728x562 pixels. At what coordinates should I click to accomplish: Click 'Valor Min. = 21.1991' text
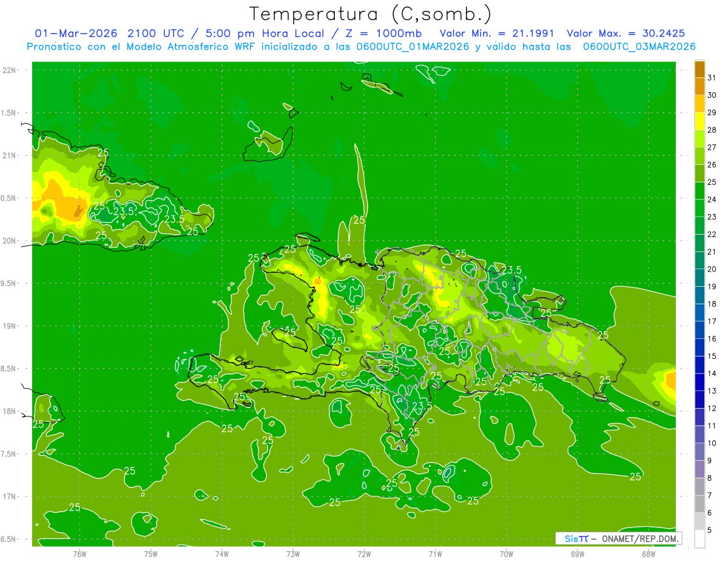click(x=496, y=33)
